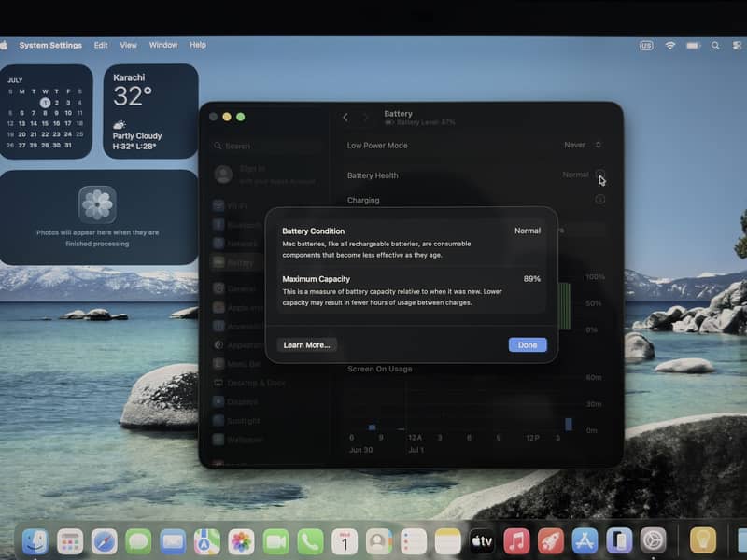Click the Maximum Capacity 89% value
The image size is (747, 560).
[531, 279]
